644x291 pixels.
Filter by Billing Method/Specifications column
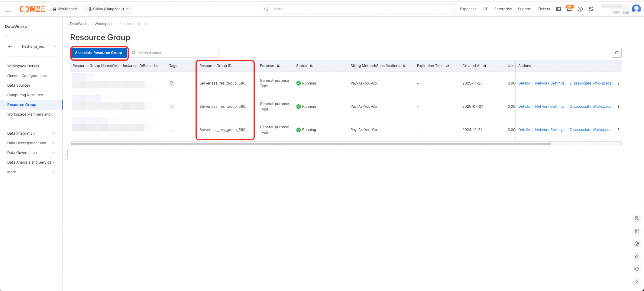[404, 66]
